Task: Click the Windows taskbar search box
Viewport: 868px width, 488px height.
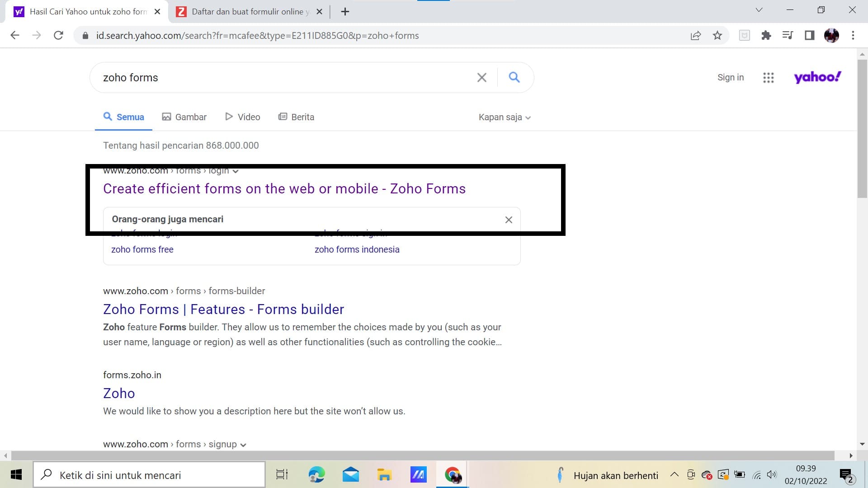Action: coord(149,475)
